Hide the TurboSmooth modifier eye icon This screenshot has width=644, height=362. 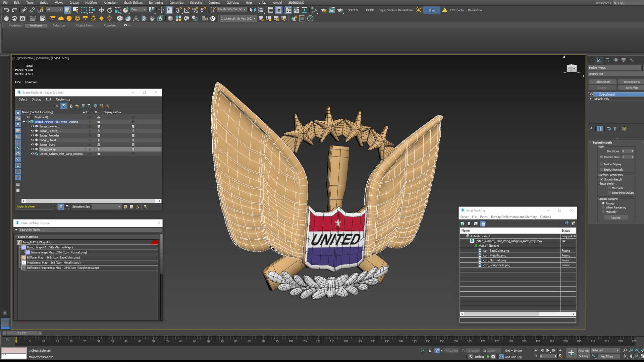coord(591,95)
